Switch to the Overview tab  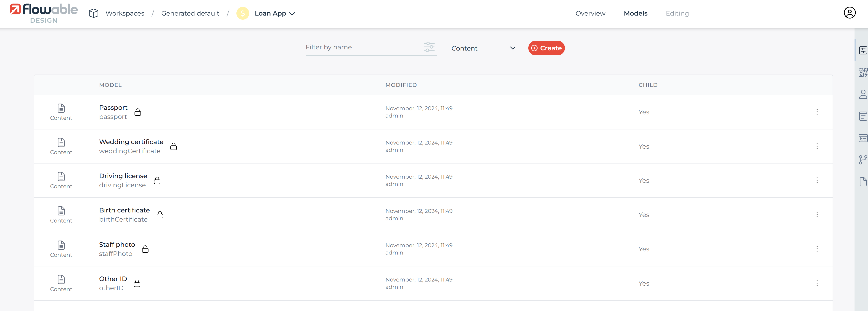(x=590, y=13)
